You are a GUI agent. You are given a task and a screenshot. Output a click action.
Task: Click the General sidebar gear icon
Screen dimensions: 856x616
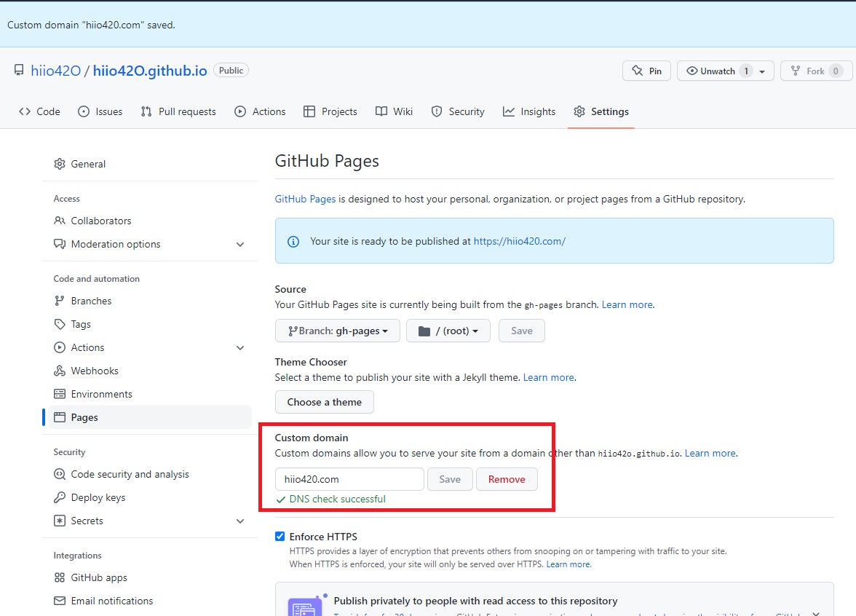[60, 164]
